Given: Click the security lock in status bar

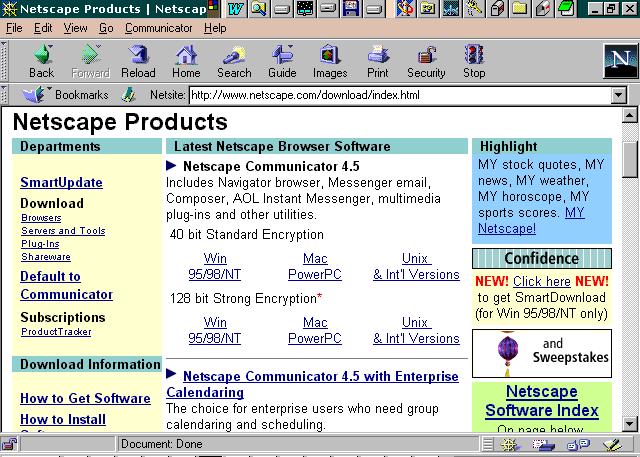Looking at the screenshot, I should 9,444.
